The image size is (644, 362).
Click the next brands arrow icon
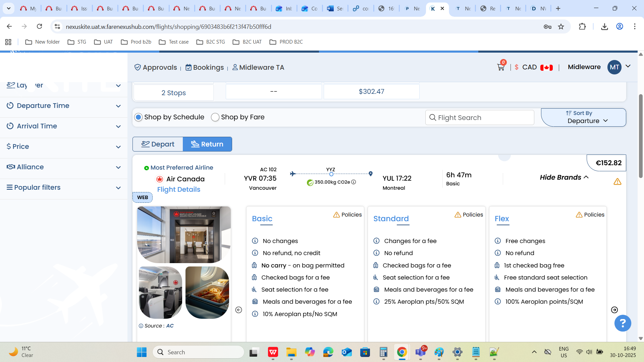(614, 310)
